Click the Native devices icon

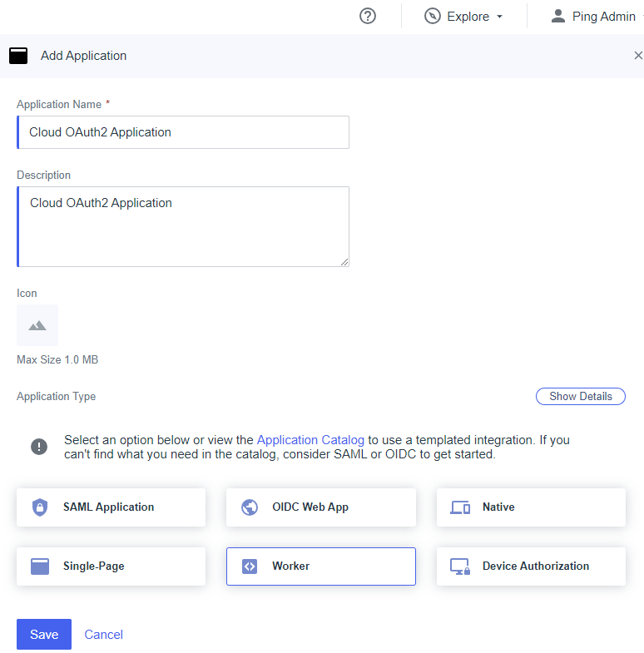pyautogui.click(x=460, y=507)
